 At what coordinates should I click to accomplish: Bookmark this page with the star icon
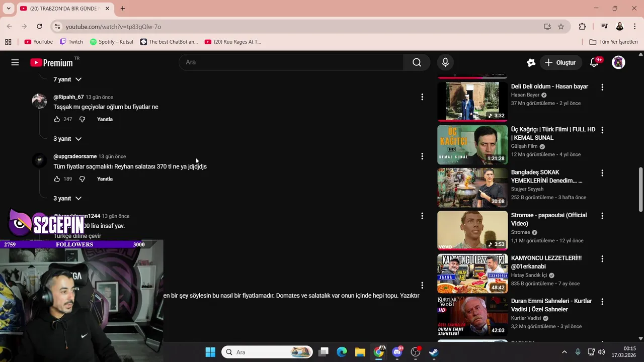tap(561, 27)
